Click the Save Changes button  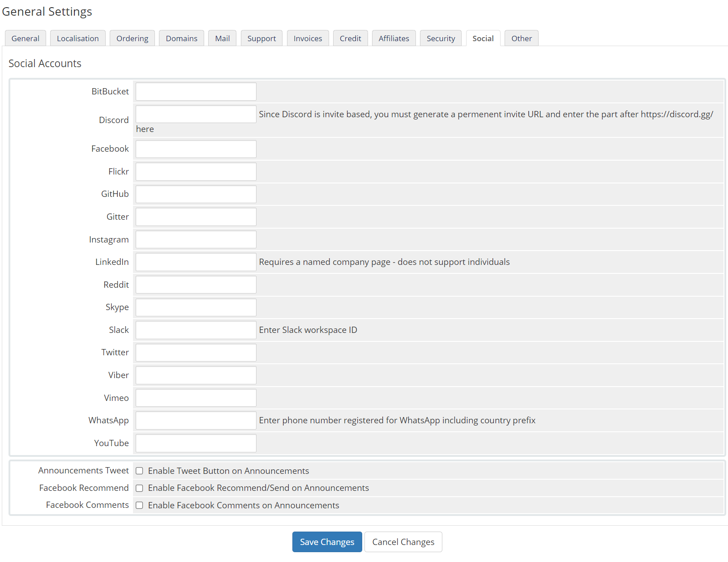[x=327, y=542]
